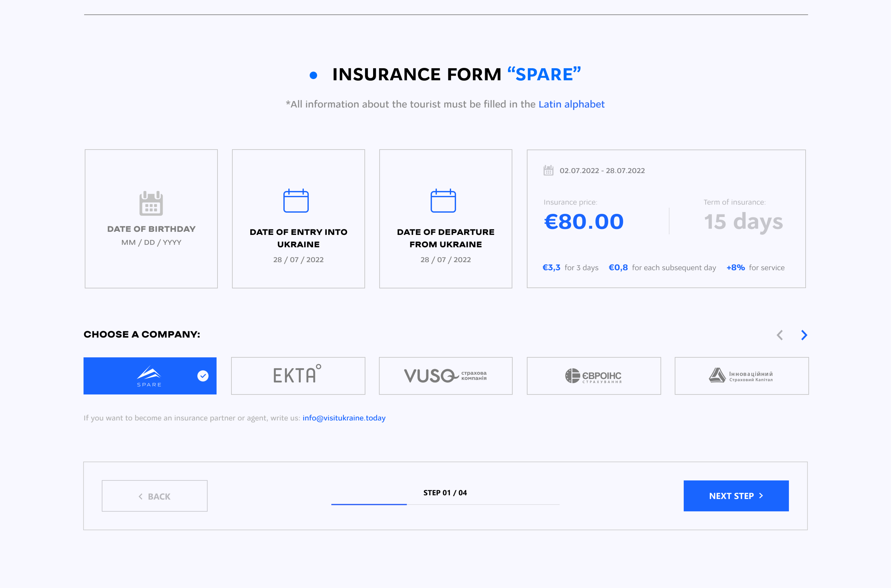Click the departure date calendar icon

pyautogui.click(x=443, y=201)
